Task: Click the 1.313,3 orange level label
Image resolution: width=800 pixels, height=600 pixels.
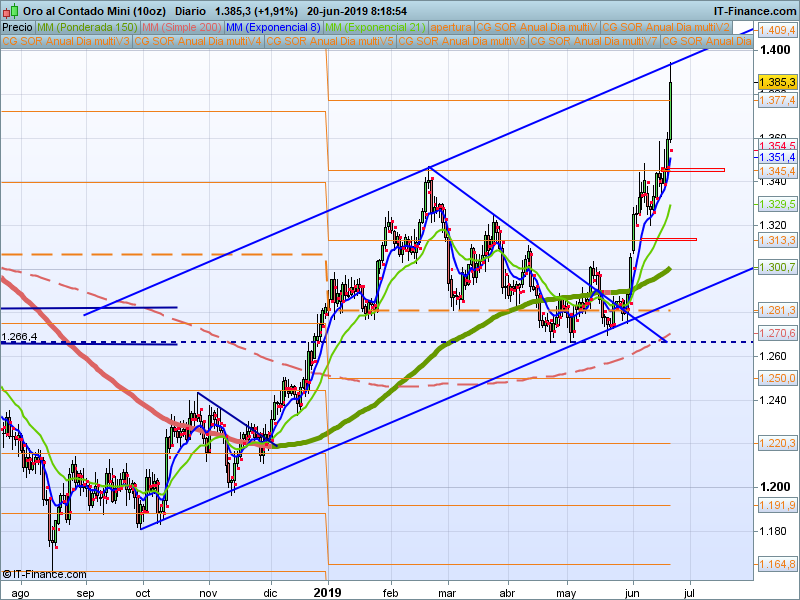Action: coord(777,240)
